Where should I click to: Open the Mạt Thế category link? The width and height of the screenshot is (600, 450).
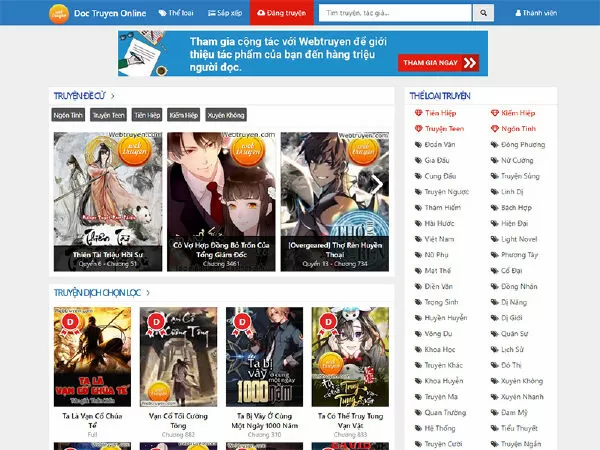click(x=438, y=271)
